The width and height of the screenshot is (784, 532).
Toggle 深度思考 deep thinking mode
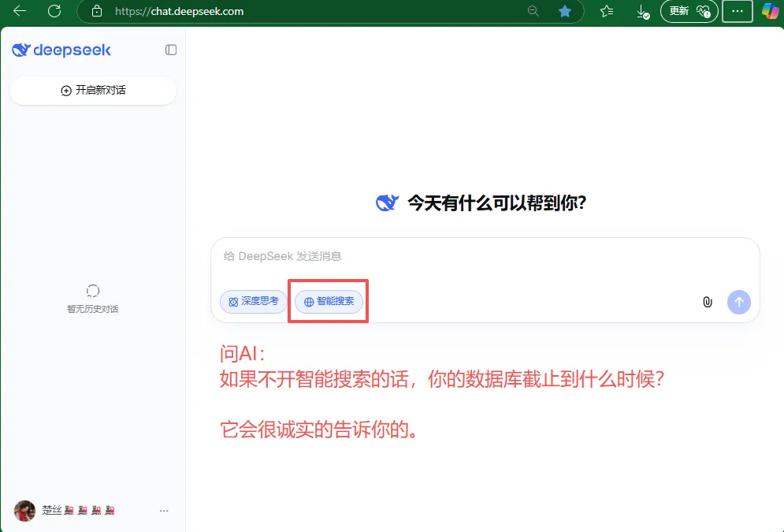[x=254, y=302]
